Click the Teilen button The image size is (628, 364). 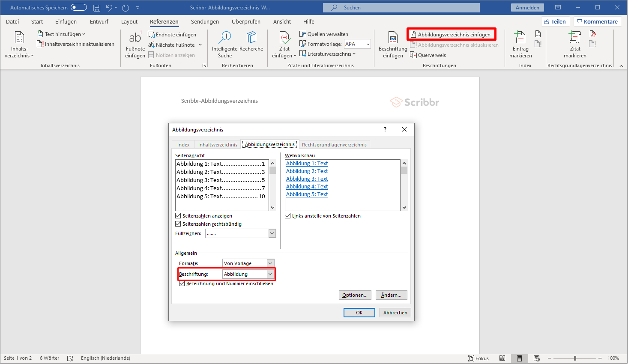click(x=555, y=21)
